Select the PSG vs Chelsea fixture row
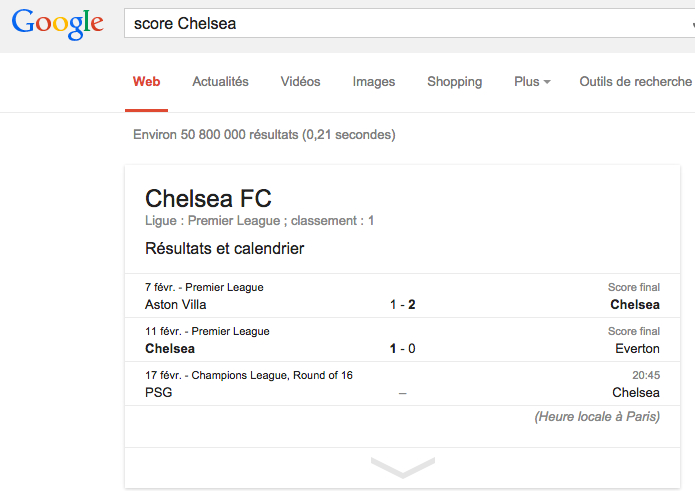The width and height of the screenshot is (695, 491). [402, 383]
